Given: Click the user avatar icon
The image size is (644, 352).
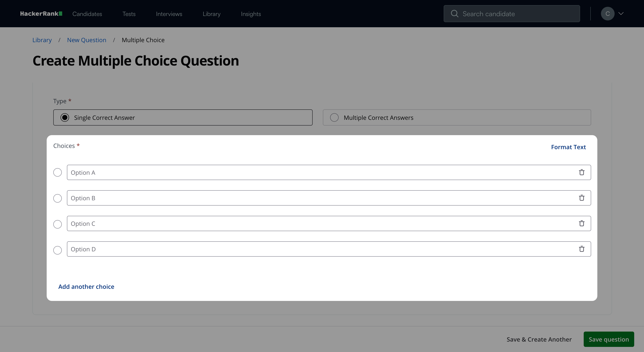Looking at the screenshot, I should 608,14.
